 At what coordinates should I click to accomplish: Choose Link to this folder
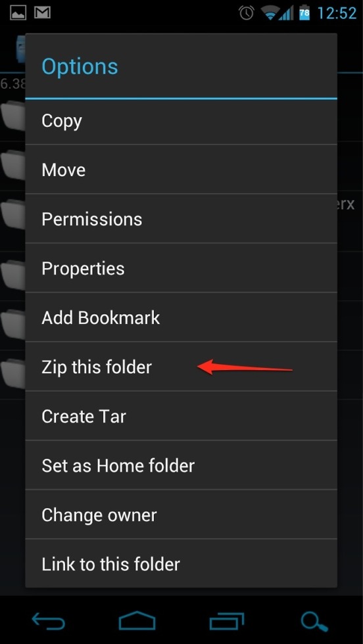181,564
